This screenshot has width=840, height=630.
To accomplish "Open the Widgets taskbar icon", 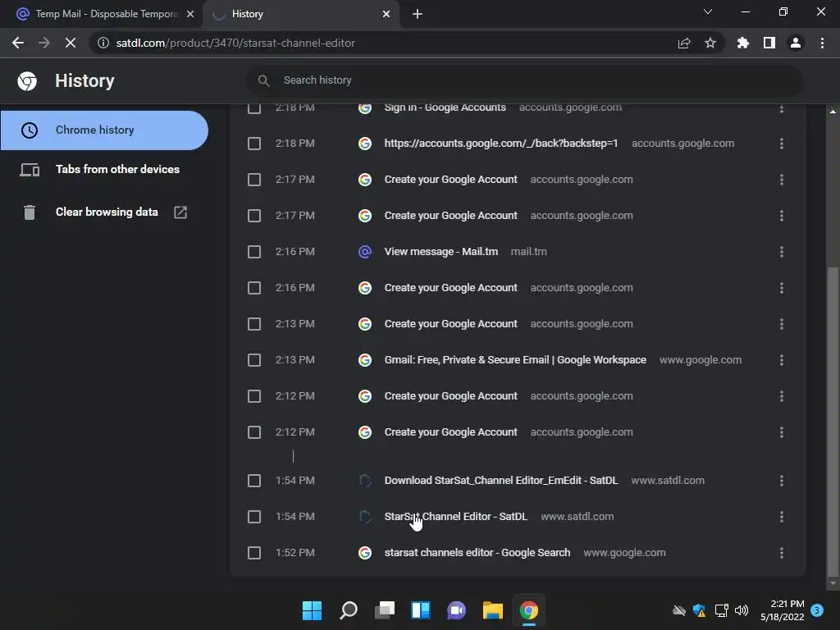I will pyautogui.click(x=421, y=610).
